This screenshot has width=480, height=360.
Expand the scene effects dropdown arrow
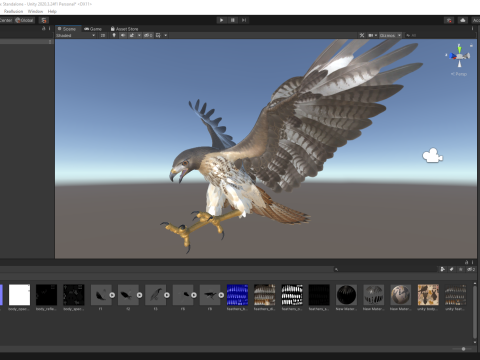pos(139,35)
